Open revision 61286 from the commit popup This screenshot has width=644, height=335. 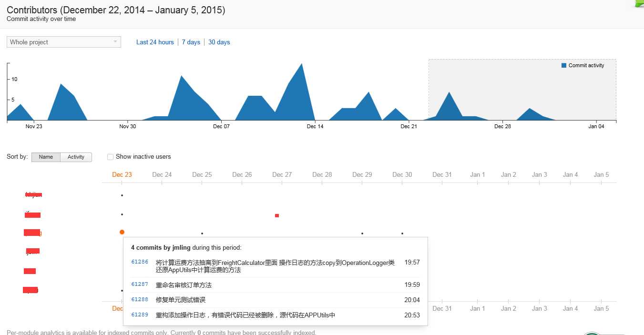[139, 262]
